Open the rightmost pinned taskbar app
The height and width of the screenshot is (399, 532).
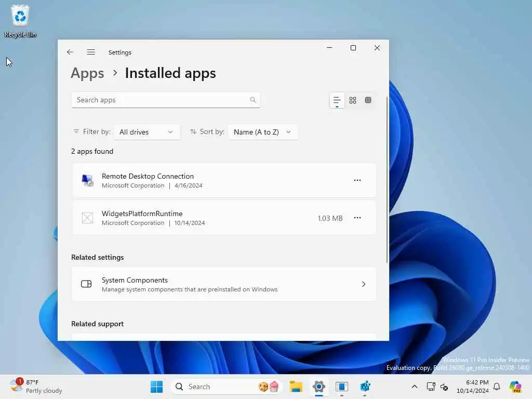coord(365,387)
